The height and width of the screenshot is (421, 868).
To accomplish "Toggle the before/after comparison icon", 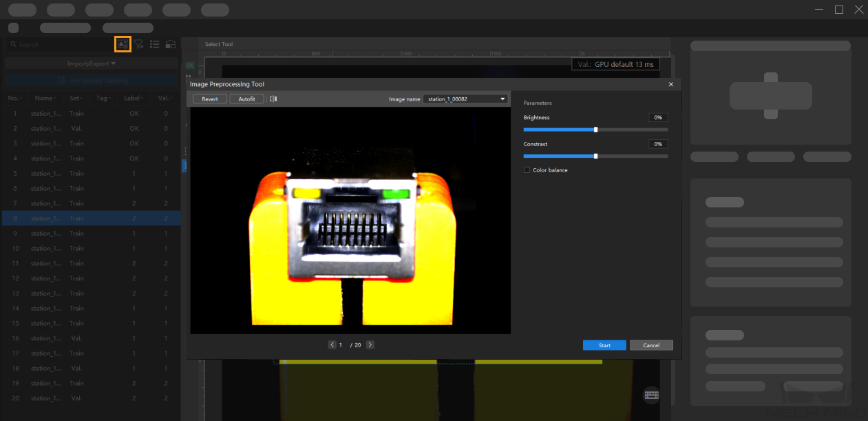I will point(273,99).
